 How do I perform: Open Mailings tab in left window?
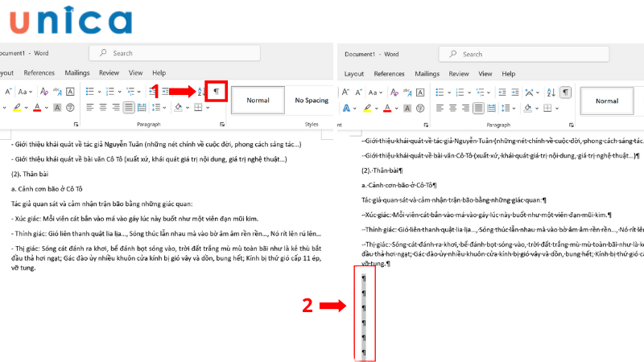76,72
